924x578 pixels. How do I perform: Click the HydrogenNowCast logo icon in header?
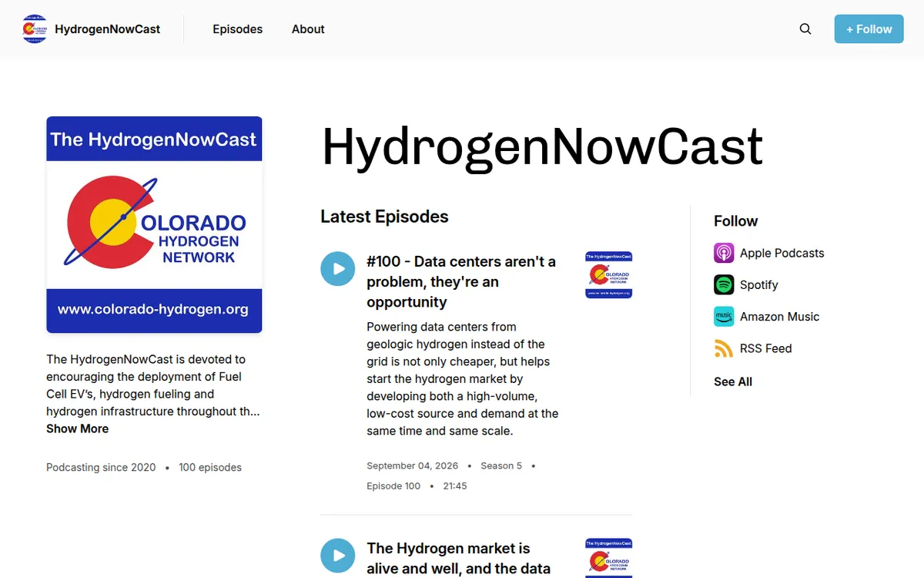pyautogui.click(x=35, y=29)
